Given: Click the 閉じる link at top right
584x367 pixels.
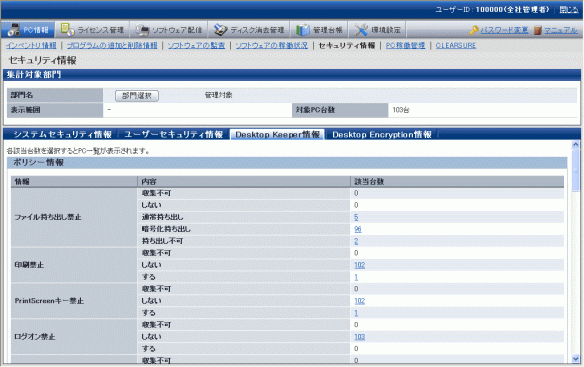Looking at the screenshot, I should coord(569,9).
